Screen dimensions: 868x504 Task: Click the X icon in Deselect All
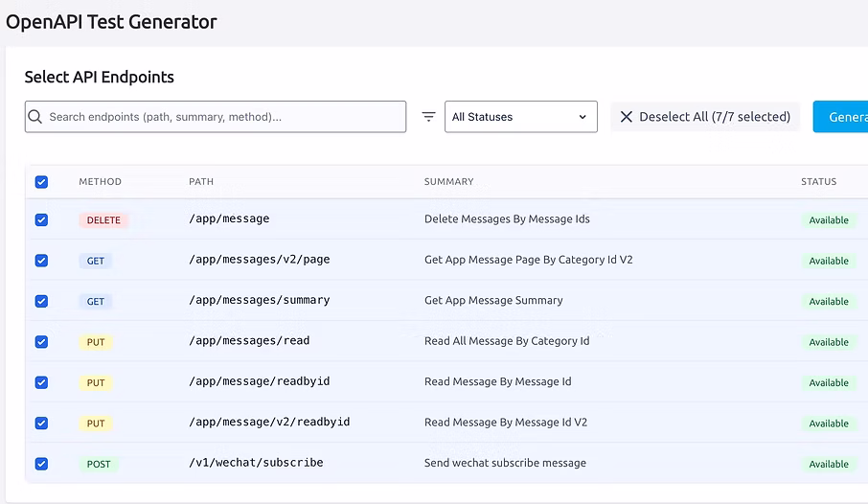(626, 117)
